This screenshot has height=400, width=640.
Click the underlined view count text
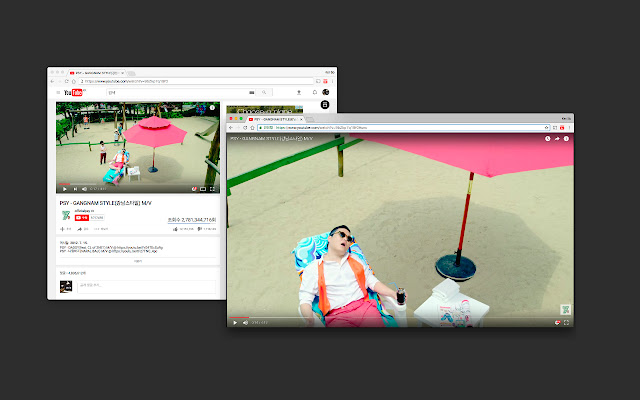[x=191, y=220]
